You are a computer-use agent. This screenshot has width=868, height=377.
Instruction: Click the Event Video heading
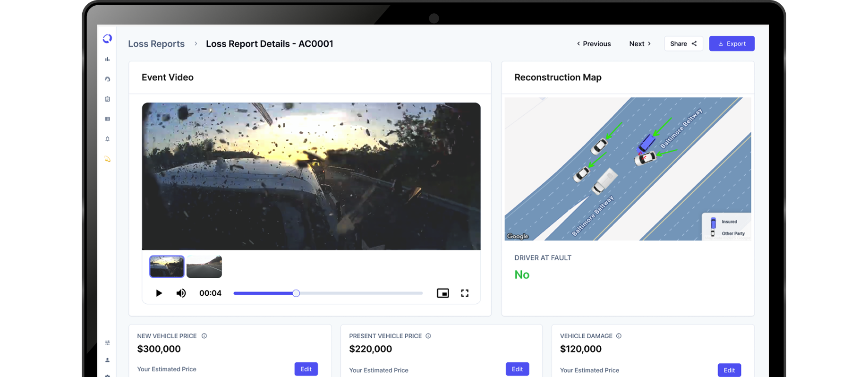[168, 77]
